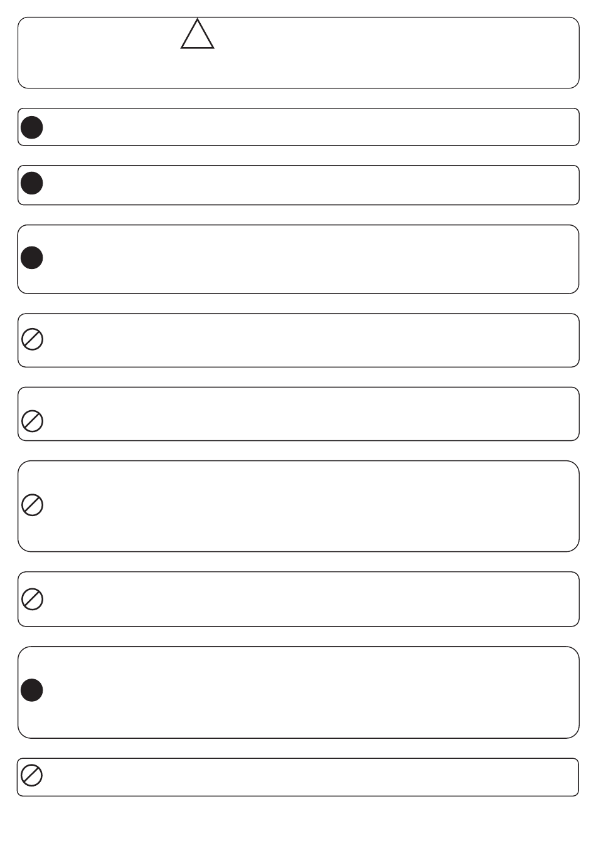Click the third prohibition circle-slash icon
Viewport: 596px width, 868px height.
tap(33, 505)
